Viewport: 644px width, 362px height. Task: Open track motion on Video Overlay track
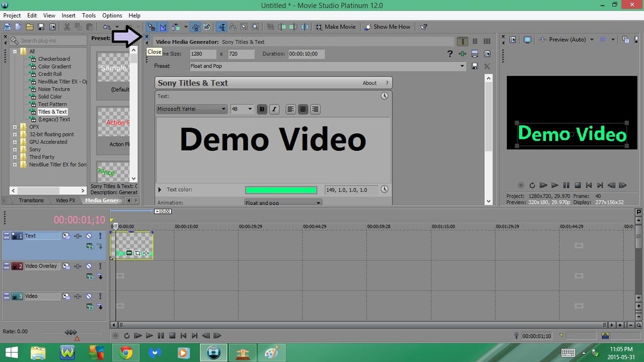[x=65, y=266]
